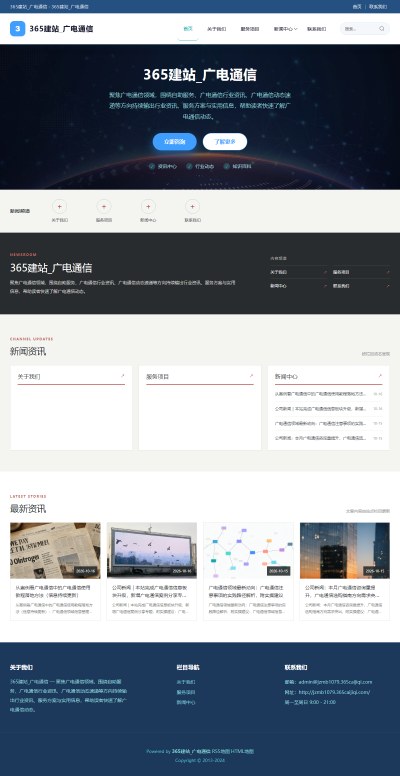This screenshot has height=776, width=400.
Task: Click the plus circle icon above 关于我们
Action: pos(59,206)
